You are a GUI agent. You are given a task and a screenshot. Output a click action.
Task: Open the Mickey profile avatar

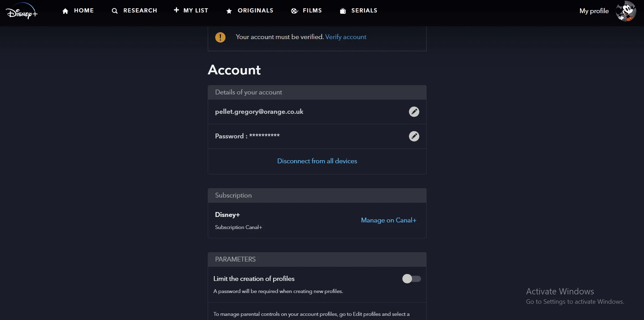[x=626, y=11]
